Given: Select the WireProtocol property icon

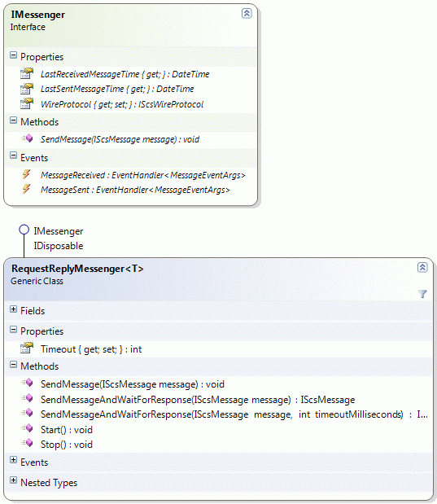Looking at the screenshot, I should point(27,103).
